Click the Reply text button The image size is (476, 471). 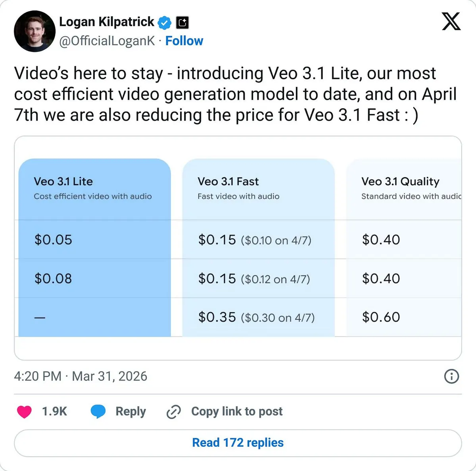click(131, 411)
